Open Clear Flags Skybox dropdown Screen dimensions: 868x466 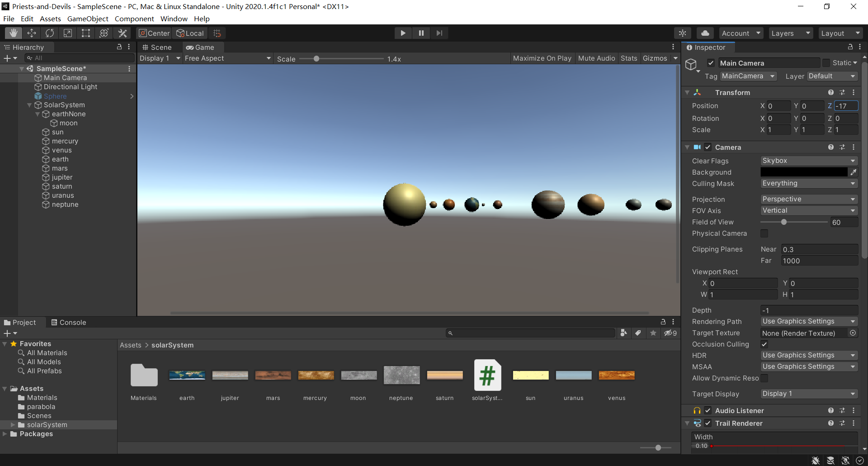pyautogui.click(x=809, y=161)
